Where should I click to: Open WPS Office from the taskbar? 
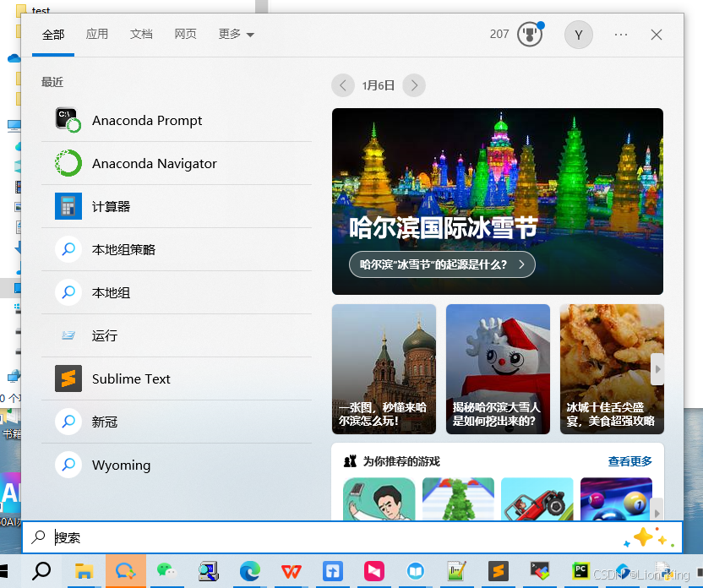click(292, 572)
